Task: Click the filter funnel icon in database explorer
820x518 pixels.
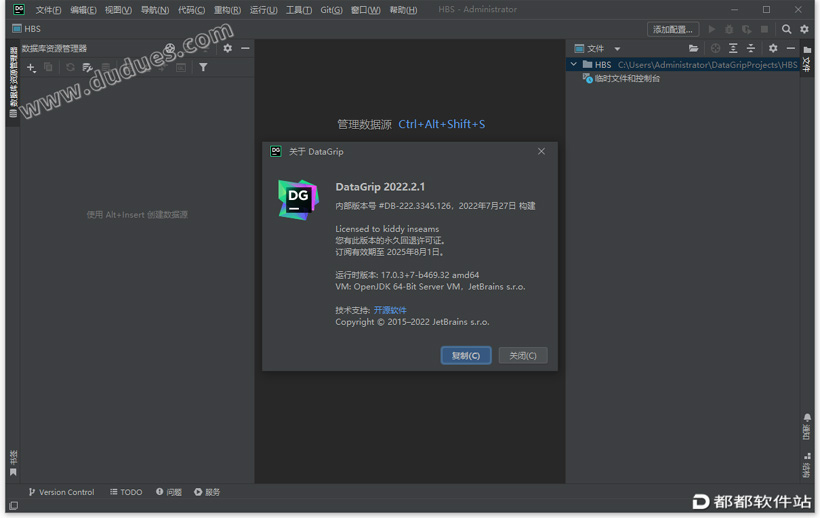Action: point(203,67)
